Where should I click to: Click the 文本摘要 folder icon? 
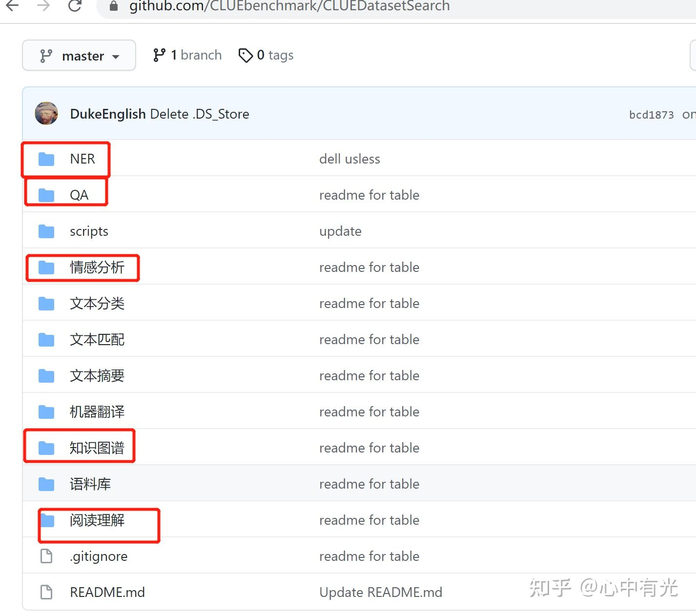point(46,376)
